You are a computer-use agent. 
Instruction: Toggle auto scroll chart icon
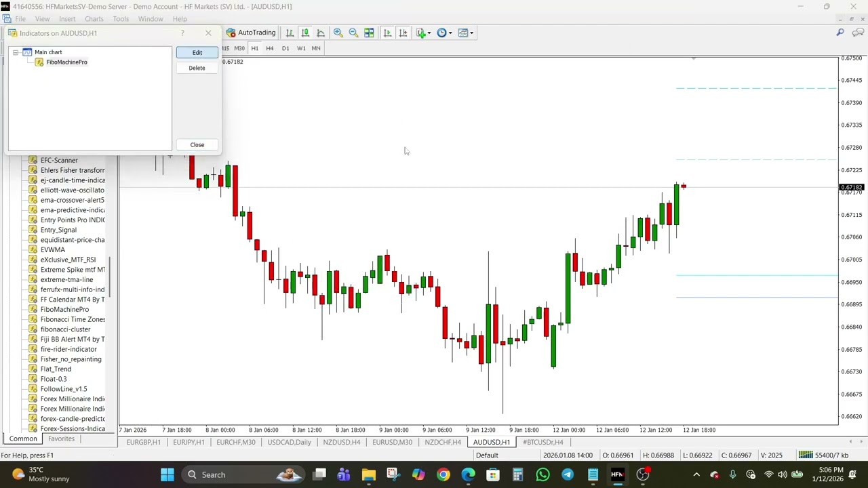point(387,33)
